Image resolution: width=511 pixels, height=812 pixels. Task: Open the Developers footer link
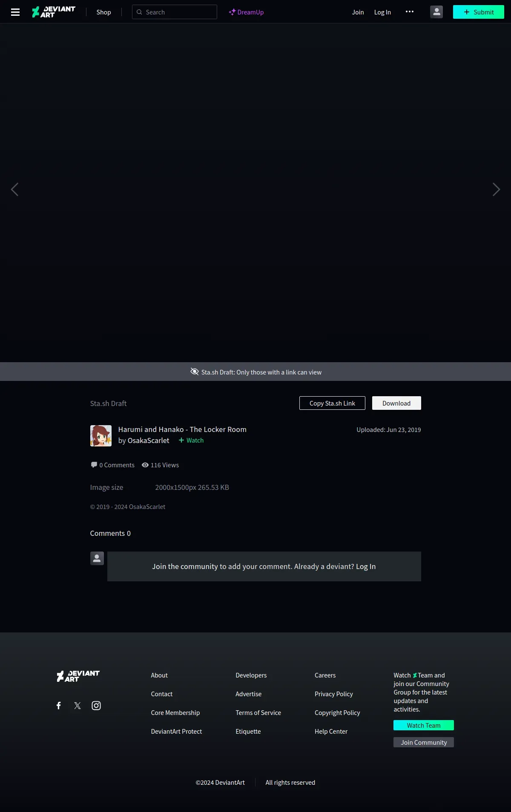tap(251, 675)
